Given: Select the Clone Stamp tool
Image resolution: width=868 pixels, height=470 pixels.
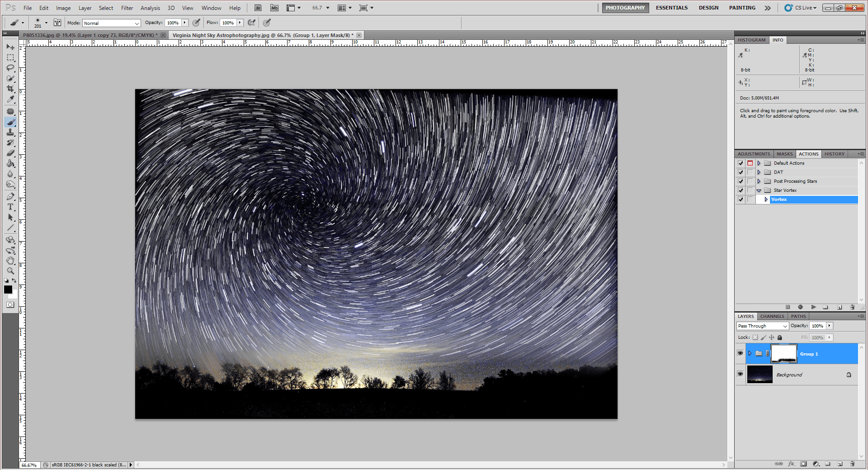Looking at the screenshot, I should pyautogui.click(x=10, y=133).
